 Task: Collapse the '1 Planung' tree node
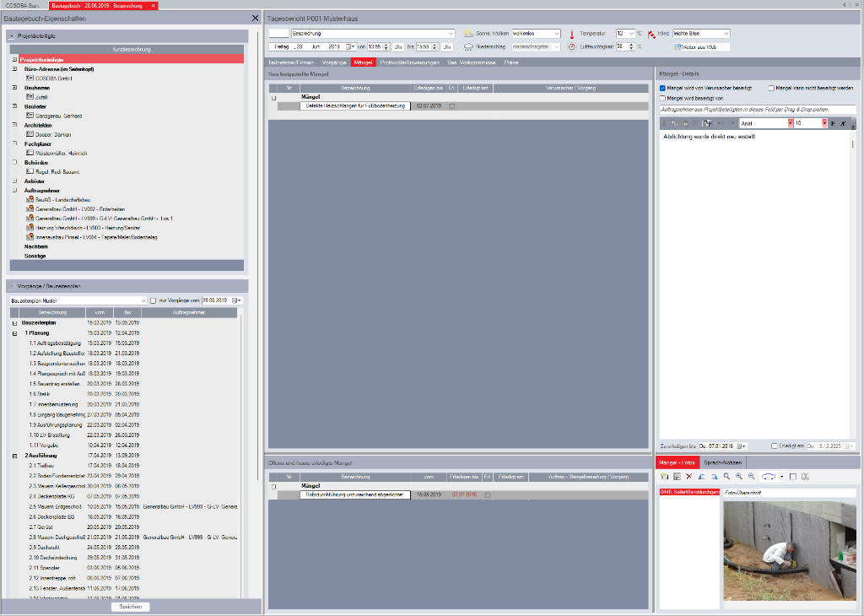14,333
